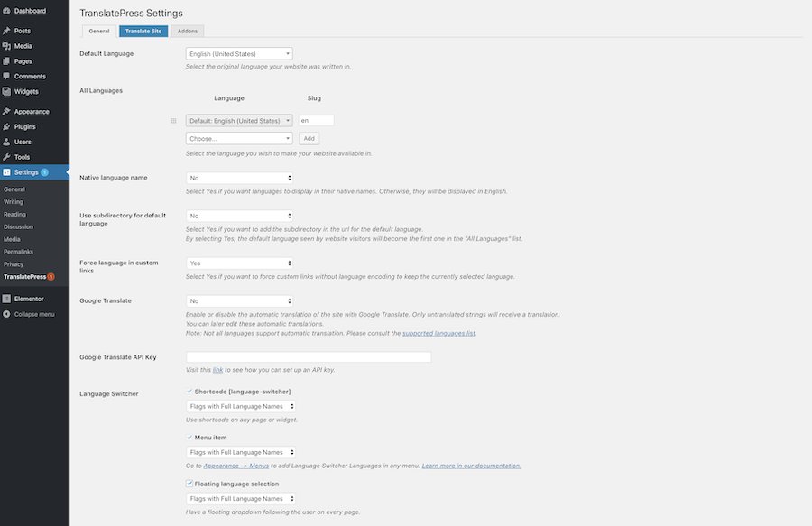Open Learn more in our documentation link
This screenshot has height=526, width=812.
click(x=471, y=466)
